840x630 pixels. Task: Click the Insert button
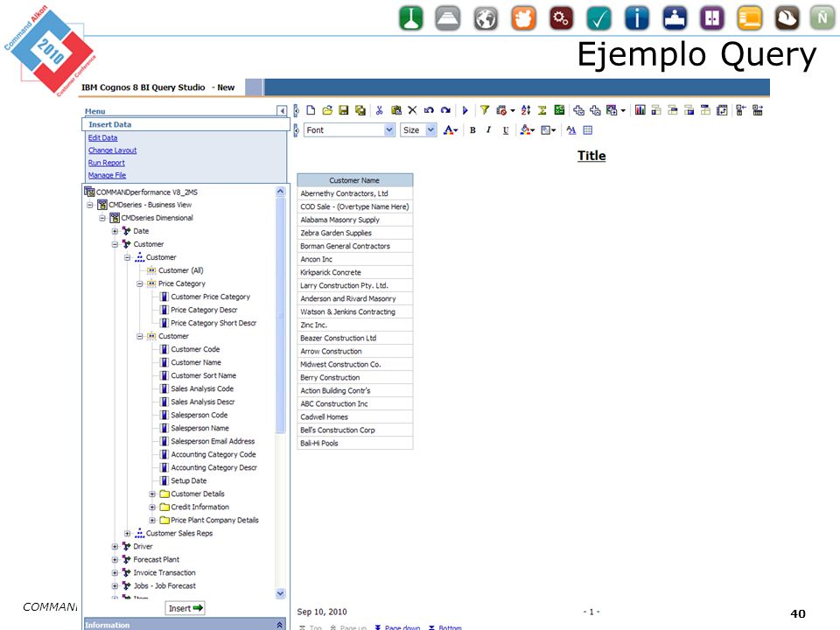click(x=185, y=609)
